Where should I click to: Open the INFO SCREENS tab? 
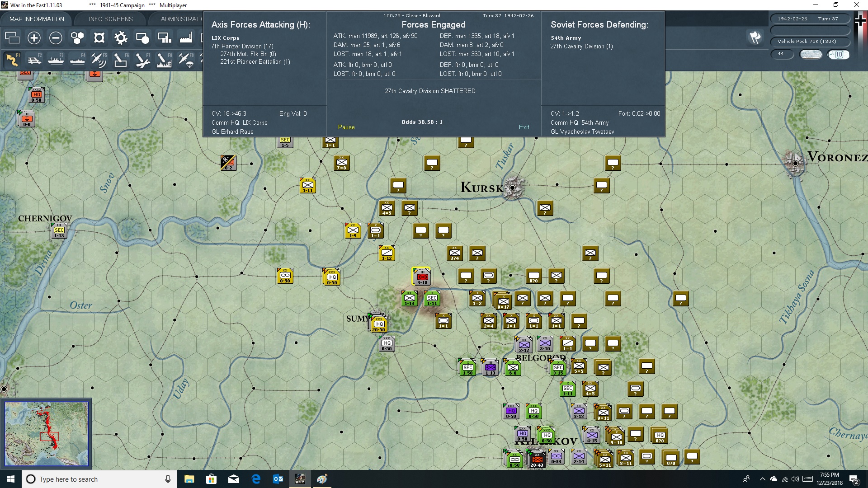click(111, 19)
